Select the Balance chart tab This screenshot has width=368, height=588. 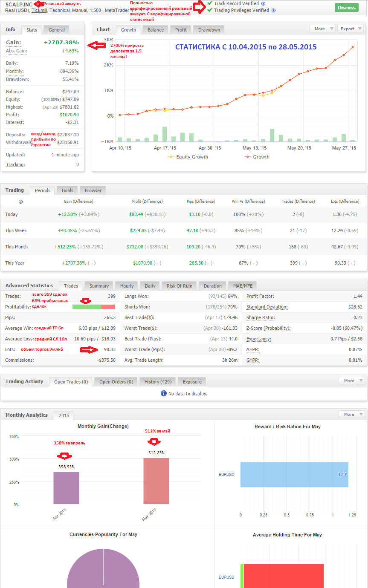pos(156,29)
